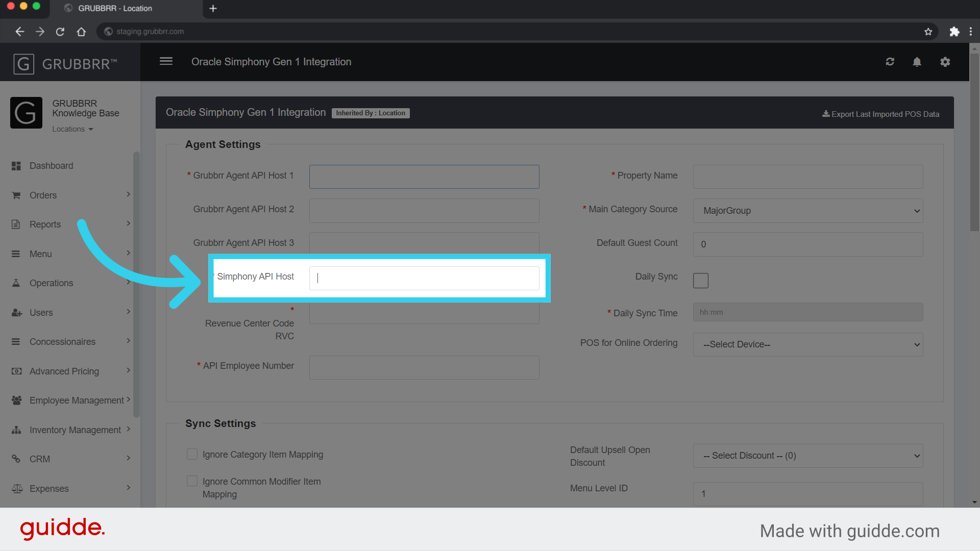
Task: Click the Orders cart icon
Action: pyautogui.click(x=16, y=195)
